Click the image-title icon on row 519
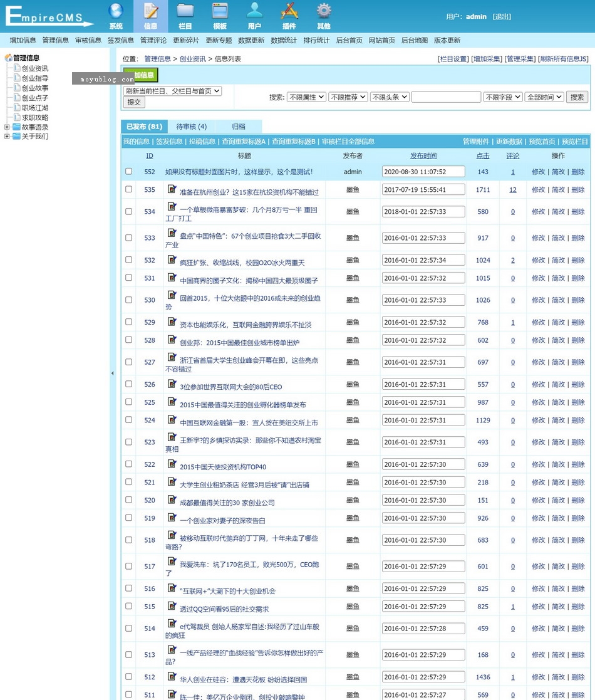595x700 pixels. [x=172, y=518]
